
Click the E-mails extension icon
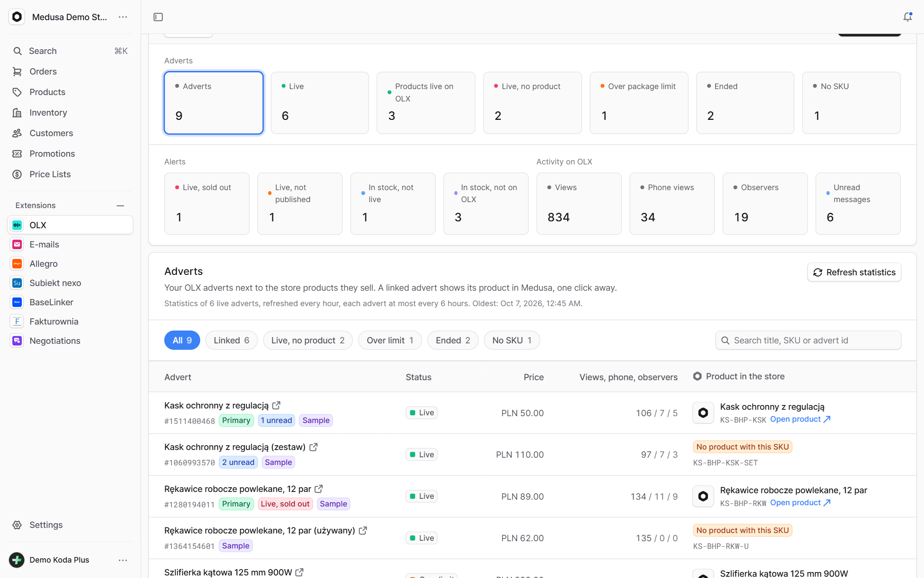point(17,244)
